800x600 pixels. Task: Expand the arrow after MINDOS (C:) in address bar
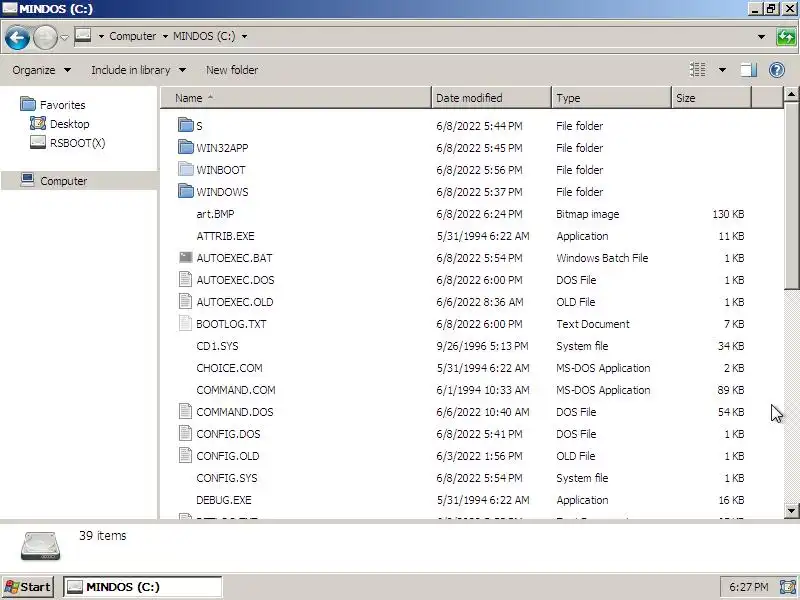click(244, 36)
